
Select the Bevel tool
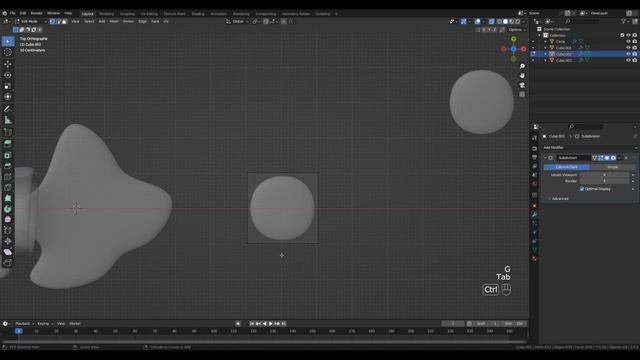coord(8,166)
